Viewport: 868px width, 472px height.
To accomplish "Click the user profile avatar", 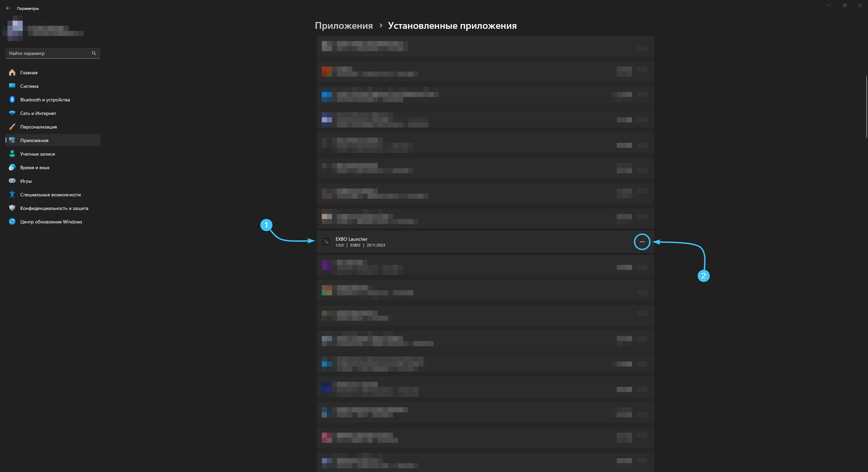I will click(15, 28).
